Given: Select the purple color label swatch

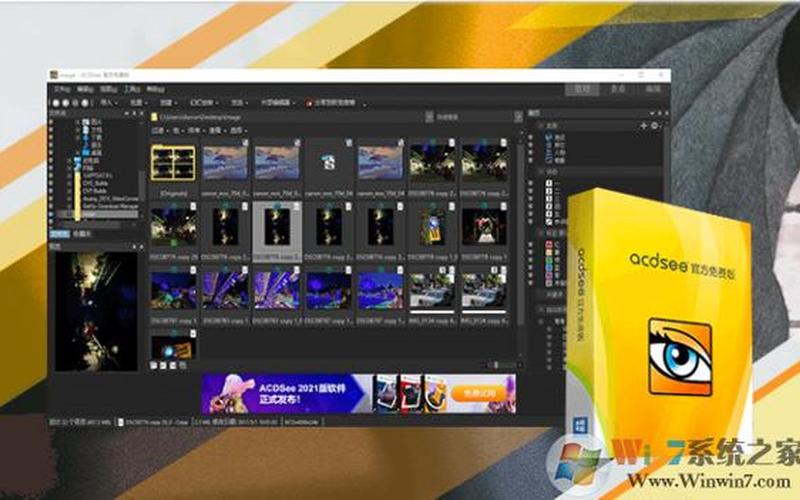Looking at the screenshot, I should point(549,276).
